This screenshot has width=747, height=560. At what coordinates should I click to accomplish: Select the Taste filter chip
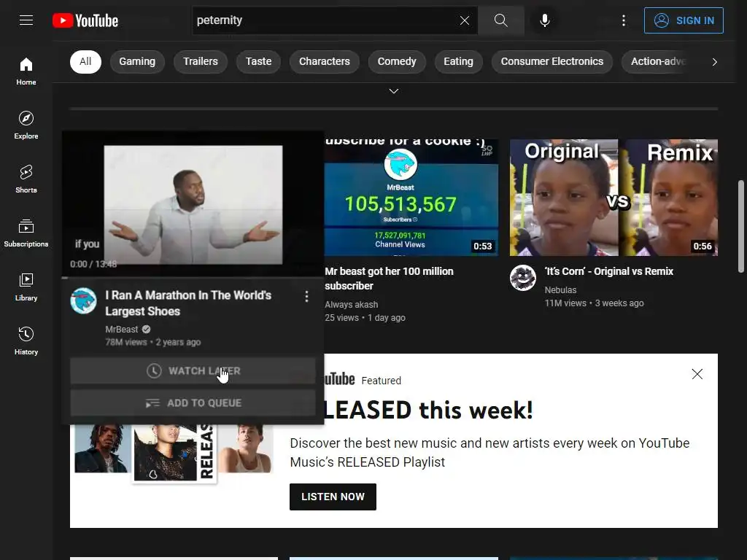(259, 61)
